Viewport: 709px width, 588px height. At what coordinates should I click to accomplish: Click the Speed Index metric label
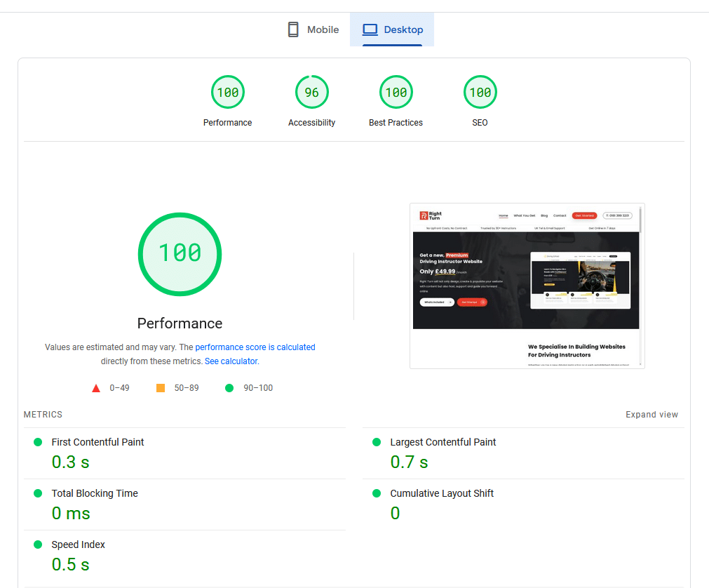pyautogui.click(x=79, y=544)
